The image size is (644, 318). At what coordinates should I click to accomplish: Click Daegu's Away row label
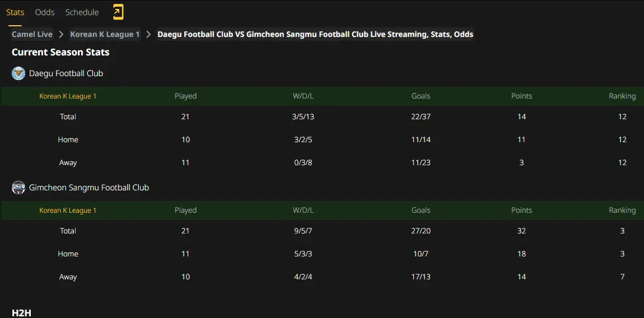tap(68, 163)
